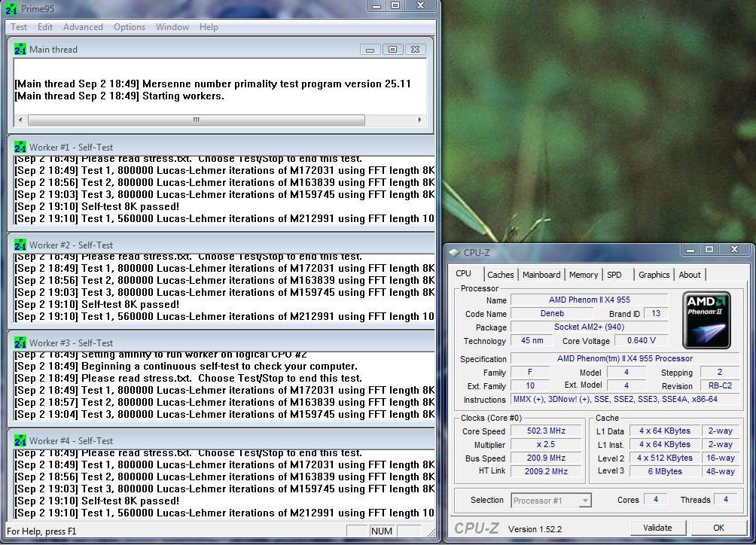Click the Main thread scrollbar right arrow
This screenshot has width=756, height=545.
tap(419, 120)
